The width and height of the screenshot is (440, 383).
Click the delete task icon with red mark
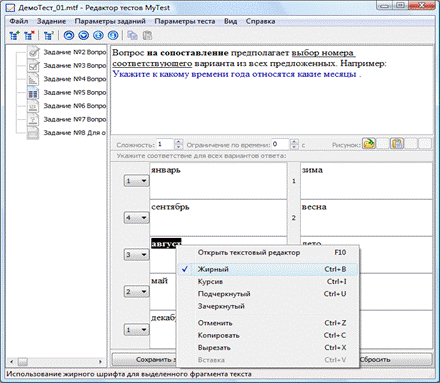point(29,35)
